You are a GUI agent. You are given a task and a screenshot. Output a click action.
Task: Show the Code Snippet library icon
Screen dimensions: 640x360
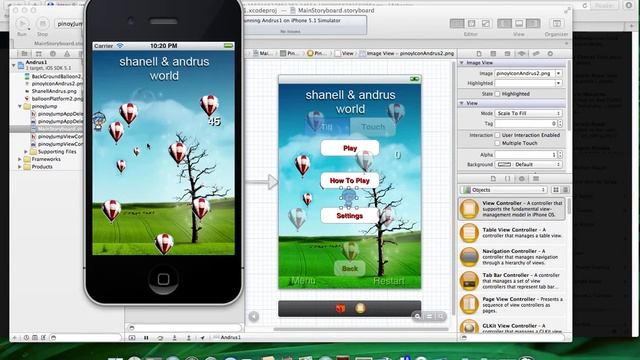pyautogui.click(x=507, y=179)
